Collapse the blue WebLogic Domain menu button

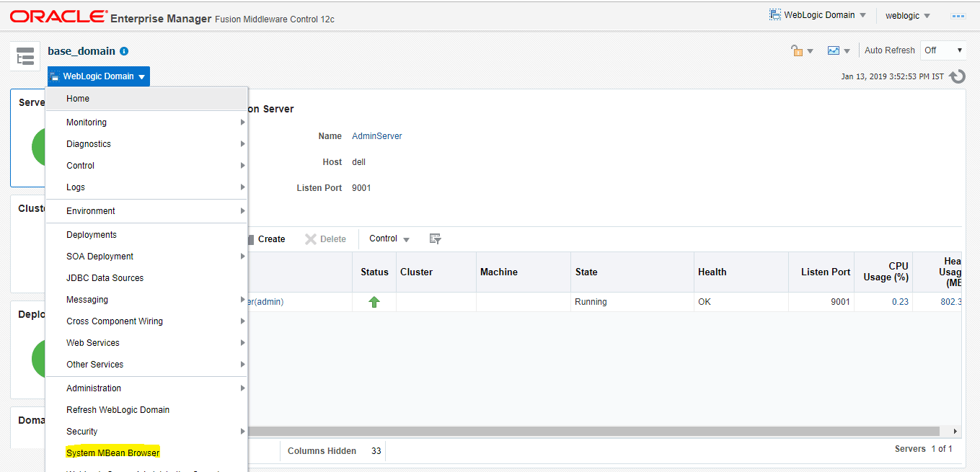[99, 76]
